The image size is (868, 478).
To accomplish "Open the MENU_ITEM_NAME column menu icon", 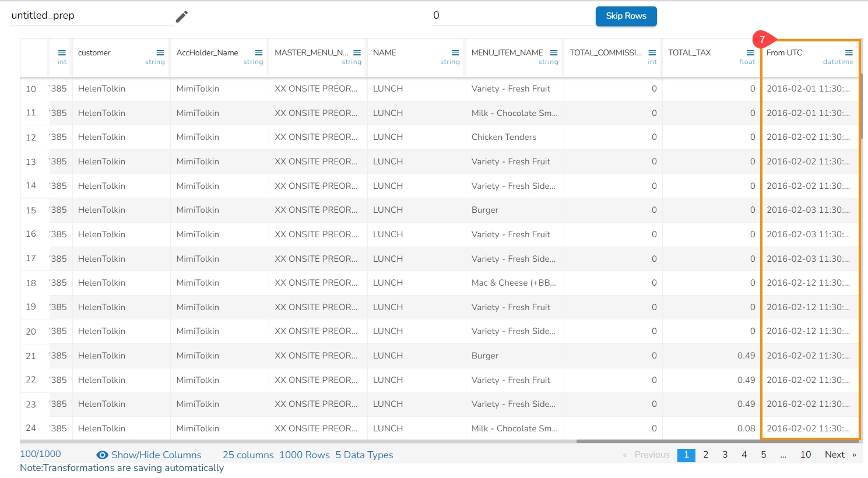I will [554, 53].
